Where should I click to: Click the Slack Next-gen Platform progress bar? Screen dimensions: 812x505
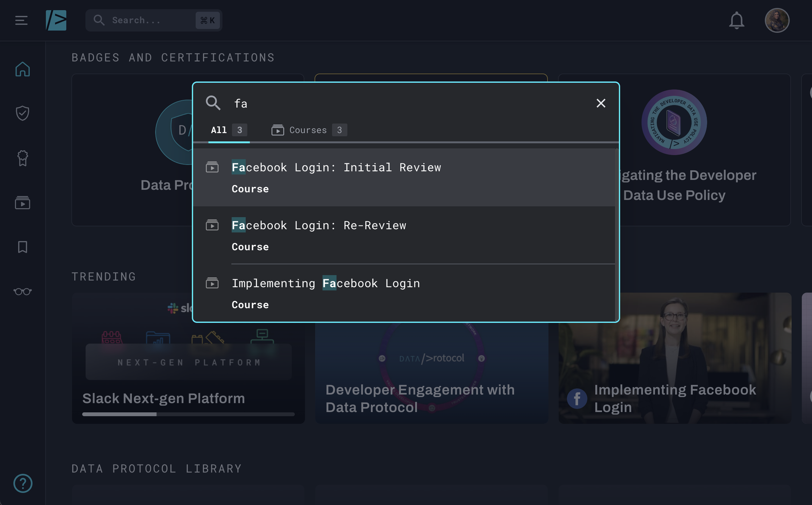(188, 414)
